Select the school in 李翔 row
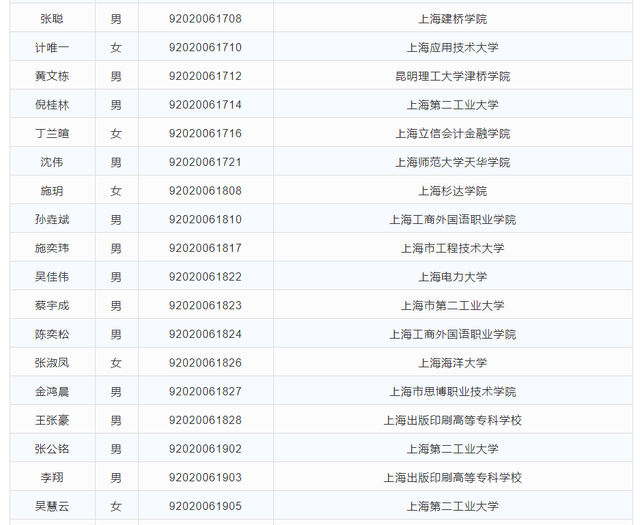This screenshot has width=640, height=525. [453, 478]
